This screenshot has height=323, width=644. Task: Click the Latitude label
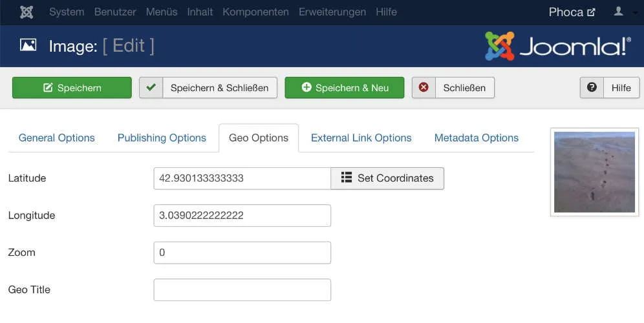(27, 178)
